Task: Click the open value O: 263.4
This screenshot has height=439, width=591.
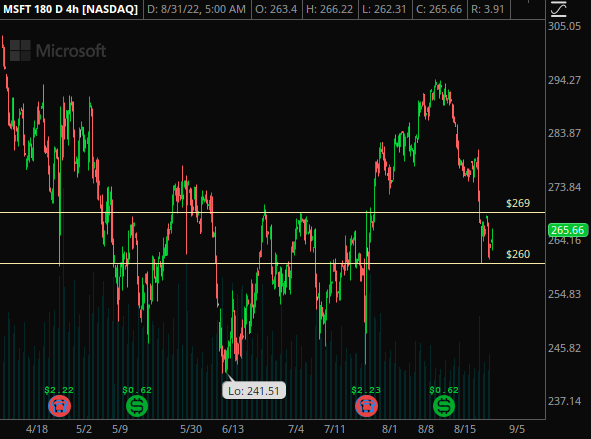Action: click(276, 9)
